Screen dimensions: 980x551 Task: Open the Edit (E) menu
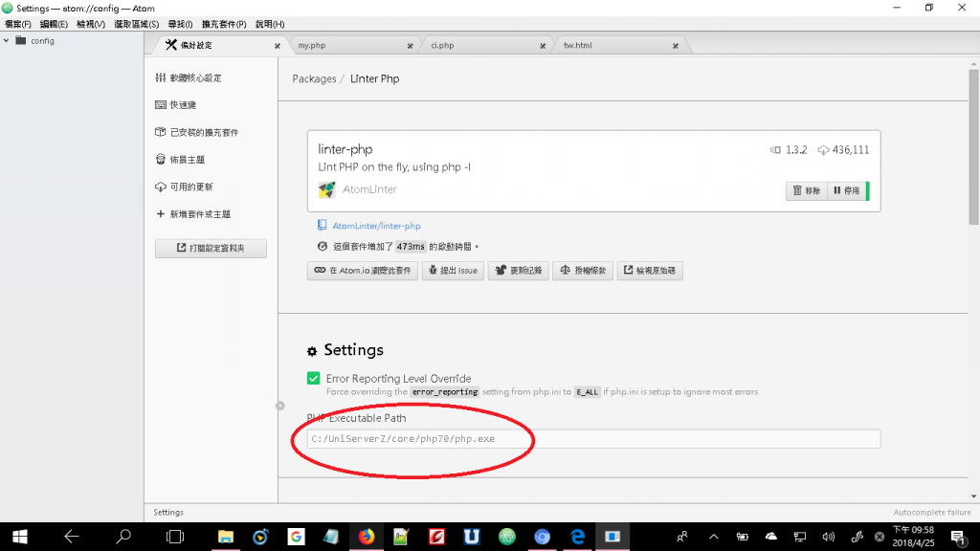(x=54, y=24)
